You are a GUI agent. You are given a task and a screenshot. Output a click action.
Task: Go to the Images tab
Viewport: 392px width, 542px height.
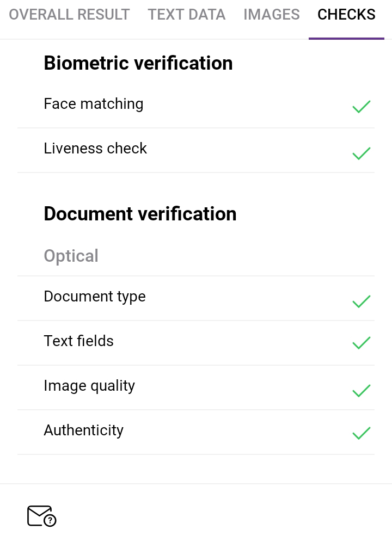(x=272, y=15)
